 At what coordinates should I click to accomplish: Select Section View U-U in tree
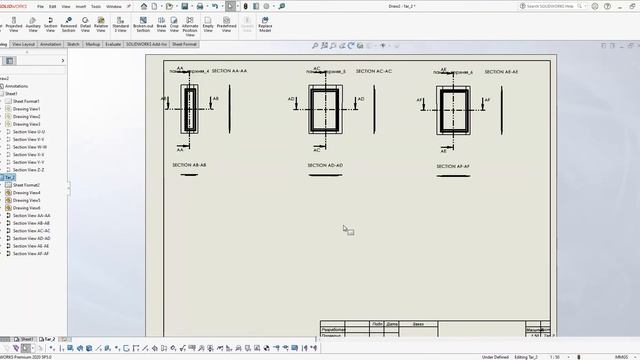29,132
